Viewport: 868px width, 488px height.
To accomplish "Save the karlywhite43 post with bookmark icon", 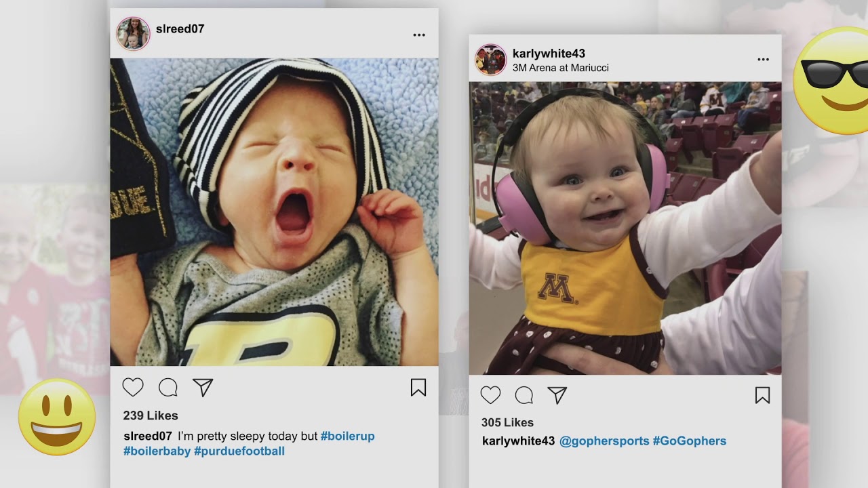I will [762, 395].
